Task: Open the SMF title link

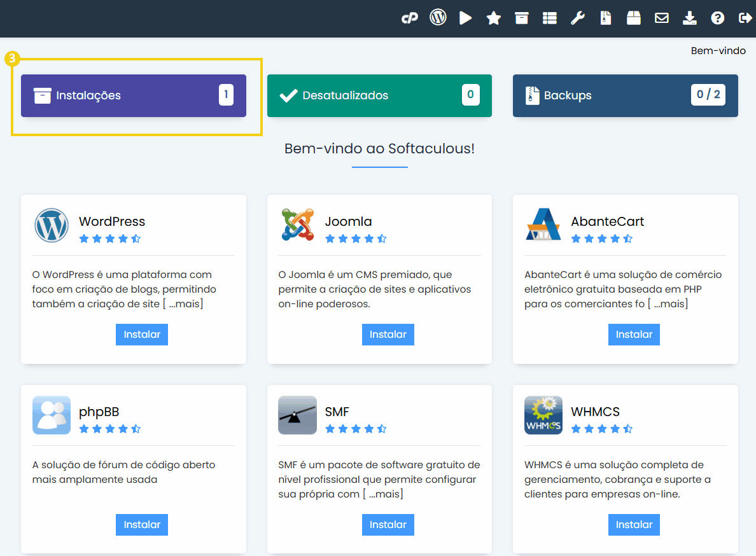Action: pyautogui.click(x=337, y=412)
